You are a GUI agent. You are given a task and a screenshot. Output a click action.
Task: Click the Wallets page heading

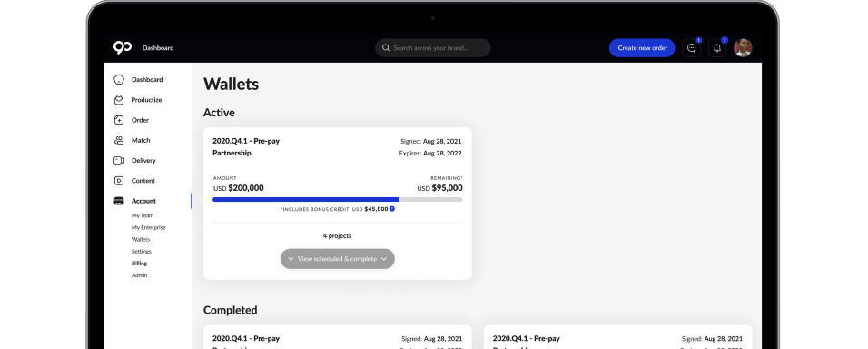(x=231, y=84)
